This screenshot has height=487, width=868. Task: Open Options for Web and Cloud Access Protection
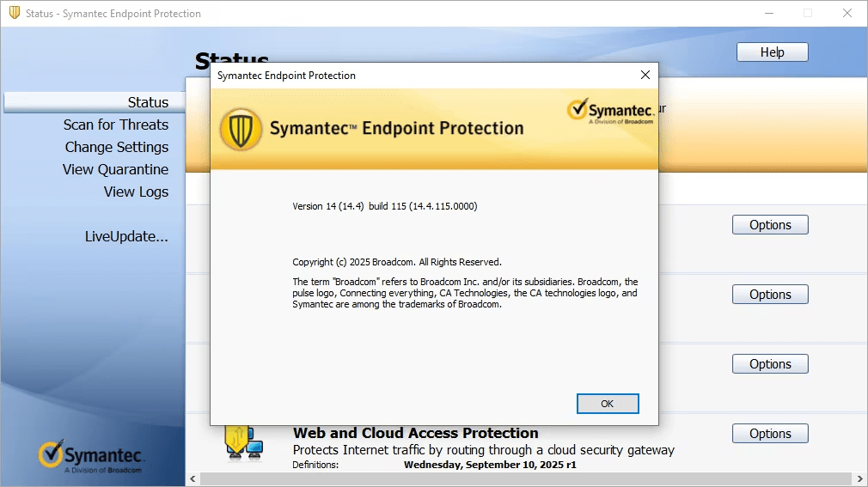[x=770, y=434]
